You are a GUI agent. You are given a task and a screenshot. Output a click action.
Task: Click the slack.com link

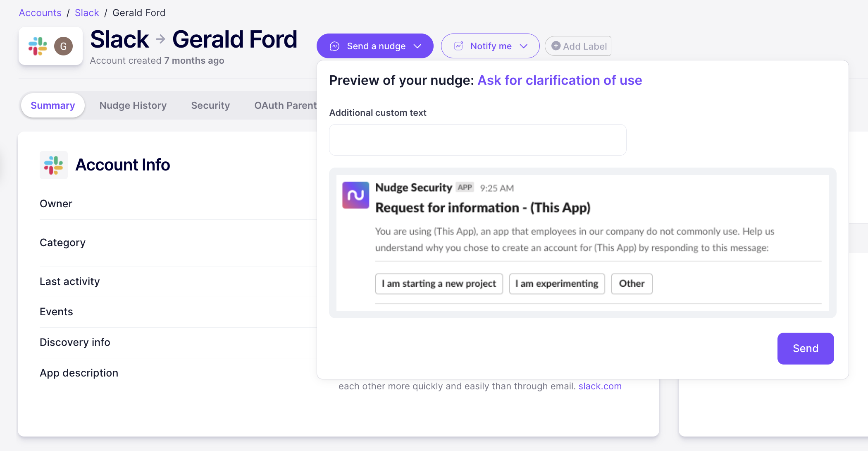(x=600, y=386)
